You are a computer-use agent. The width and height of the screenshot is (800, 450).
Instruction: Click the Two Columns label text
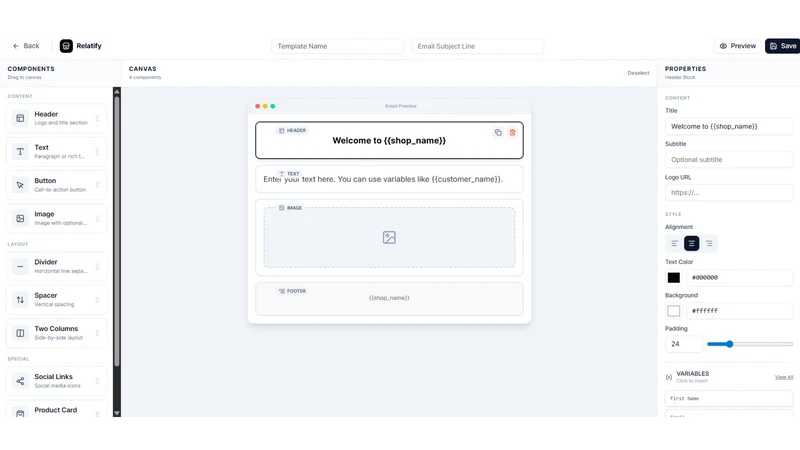56,329
